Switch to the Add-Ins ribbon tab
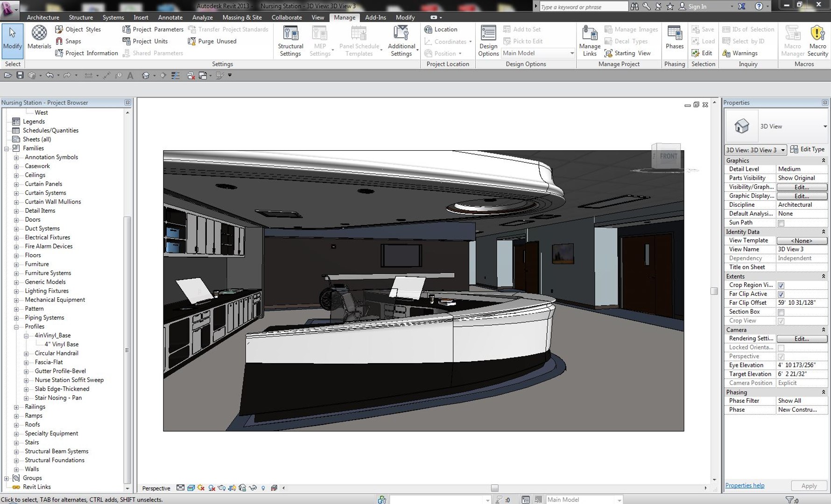 click(375, 17)
